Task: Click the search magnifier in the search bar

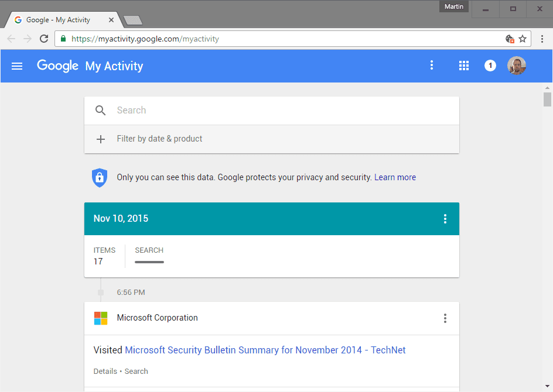Action: point(100,110)
